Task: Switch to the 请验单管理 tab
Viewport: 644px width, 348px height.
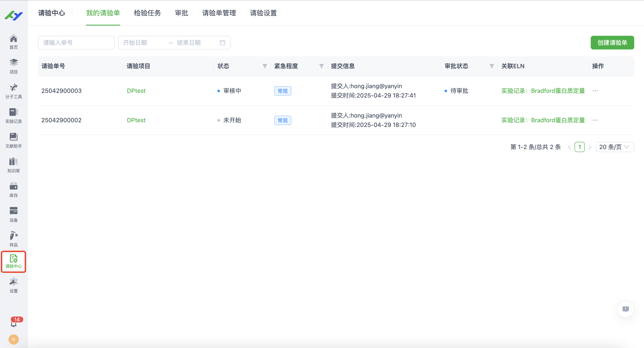Action: pos(219,13)
